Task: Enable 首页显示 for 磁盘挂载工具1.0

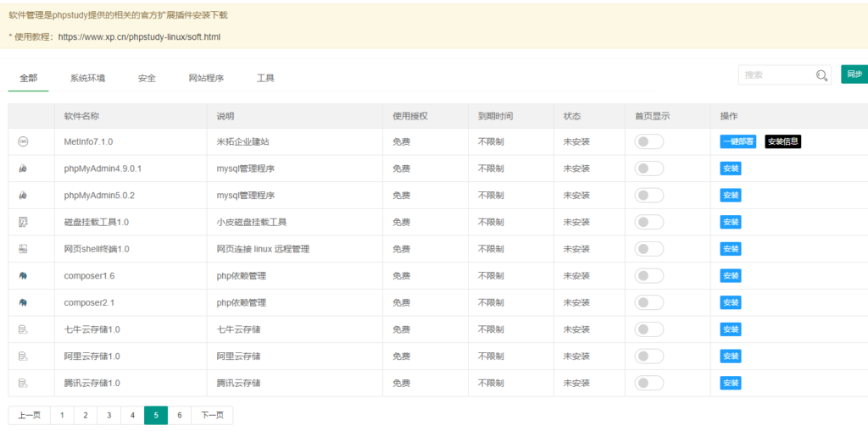Action: (x=648, y=223)
